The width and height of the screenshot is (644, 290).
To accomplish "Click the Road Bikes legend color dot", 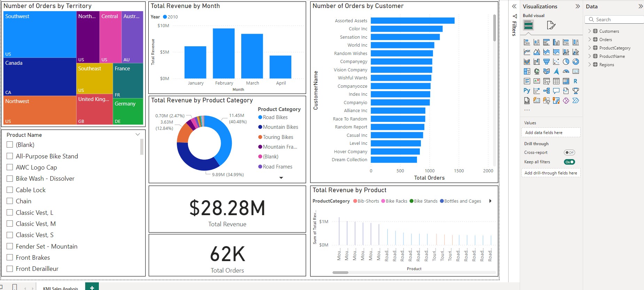I will [260, 117].
